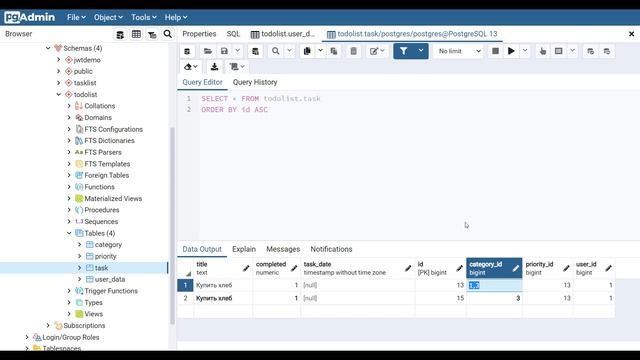Click the Query Tool icon in Browser panel

(120, 34)
